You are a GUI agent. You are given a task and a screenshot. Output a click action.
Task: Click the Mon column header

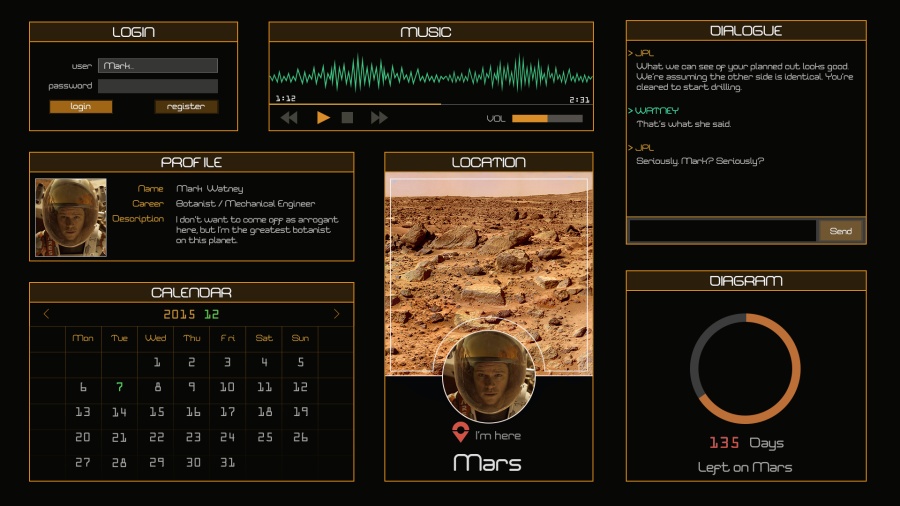(x=83, y=338)
